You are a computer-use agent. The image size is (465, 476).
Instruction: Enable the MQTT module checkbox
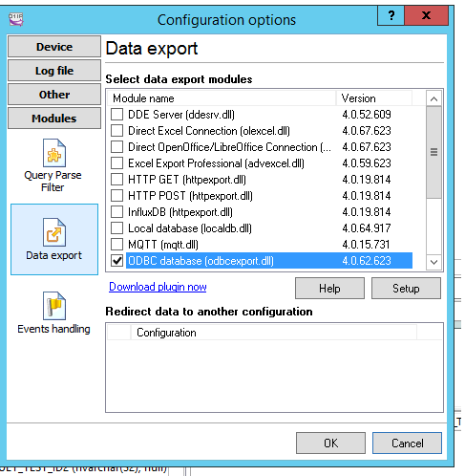point(116,245)
